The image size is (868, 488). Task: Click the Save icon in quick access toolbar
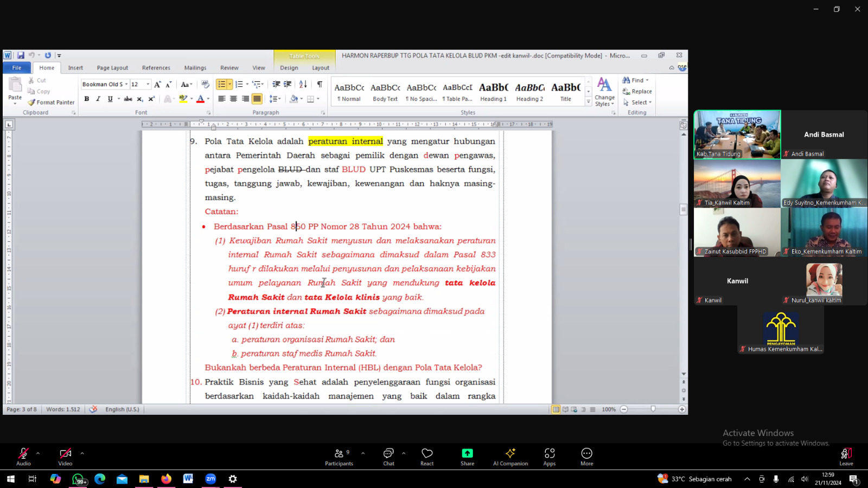pos(21,55)
